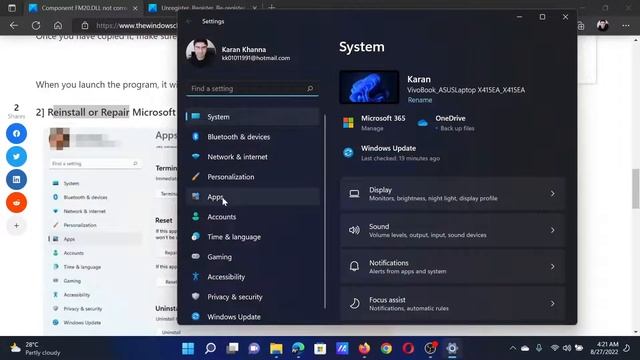The height and width of the screenshot is (360, 640).
Task: Open the browser menu three dots
Action: click(x=625, y=26)
